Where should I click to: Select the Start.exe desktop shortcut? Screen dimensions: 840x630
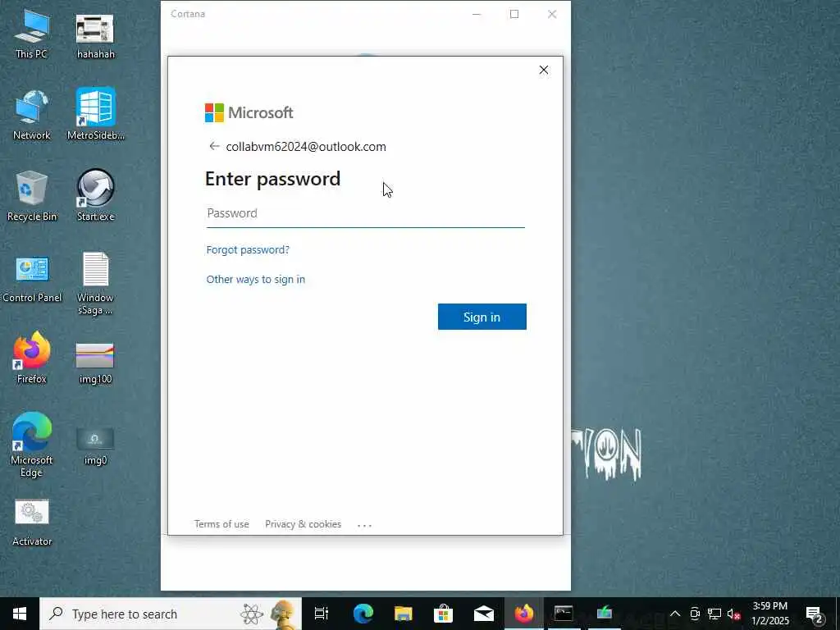pyautogui.click(x=95, y=195)
